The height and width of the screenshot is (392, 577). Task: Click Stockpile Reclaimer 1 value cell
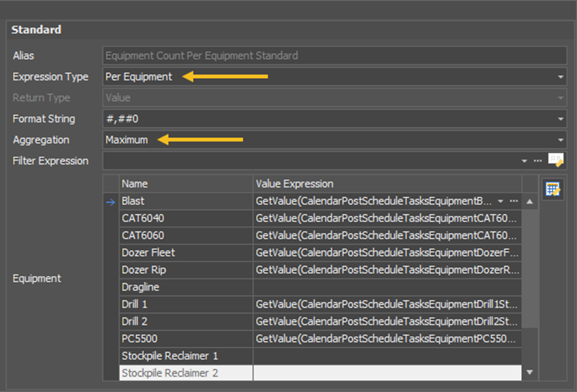(x=388, y=356)
